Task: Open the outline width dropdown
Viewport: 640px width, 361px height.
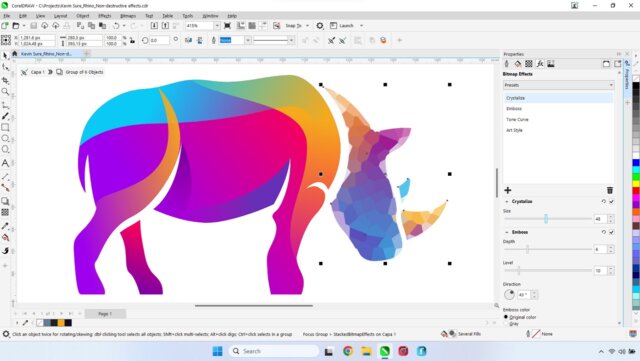Action: coord(247,40)
